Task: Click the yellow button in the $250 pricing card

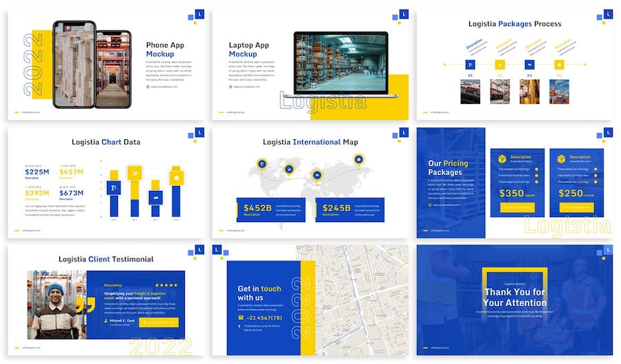Action: (576, 207)
